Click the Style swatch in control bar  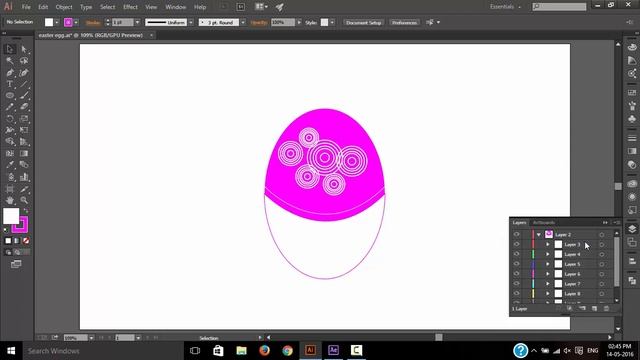point(324,22)
